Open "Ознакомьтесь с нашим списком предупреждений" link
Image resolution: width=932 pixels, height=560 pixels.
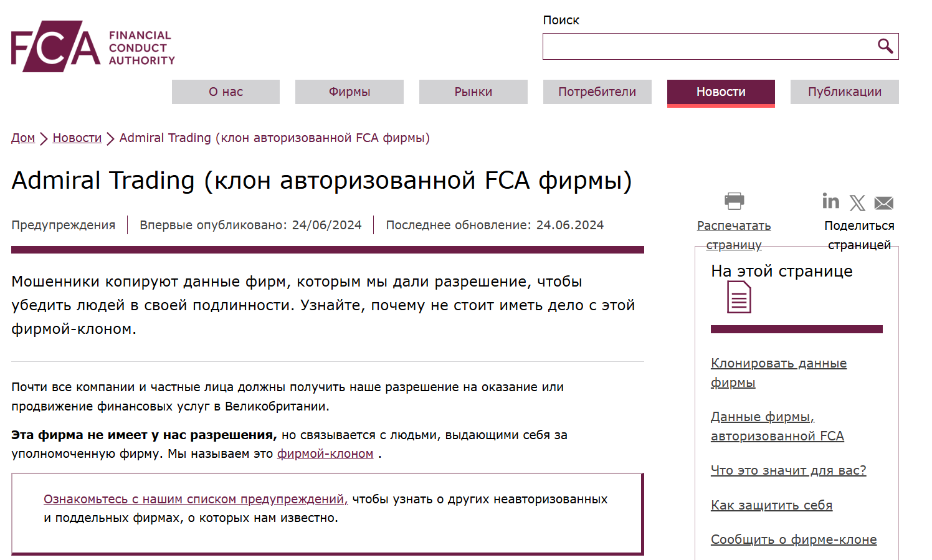(196, 499)
